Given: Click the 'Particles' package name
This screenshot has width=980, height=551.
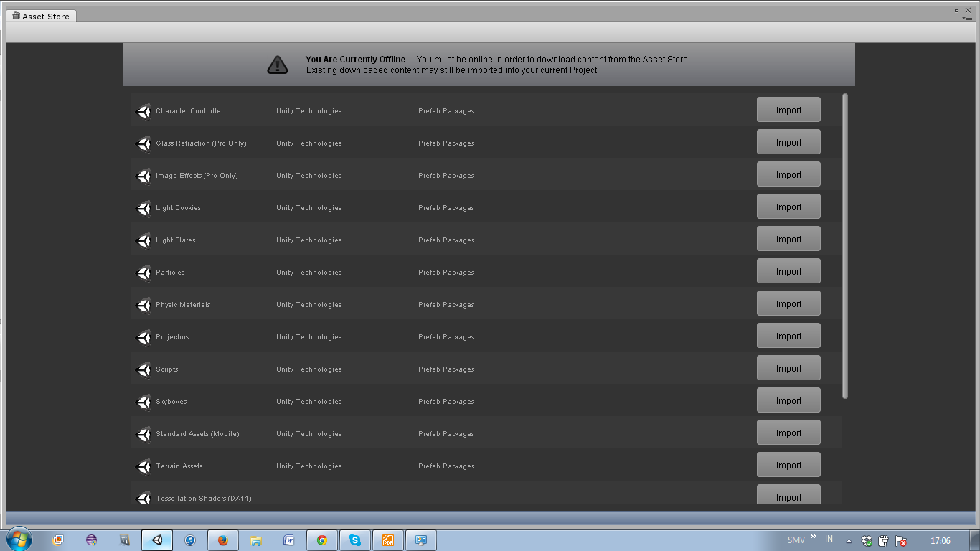Looking at the screenshot, I should [170, 273].
